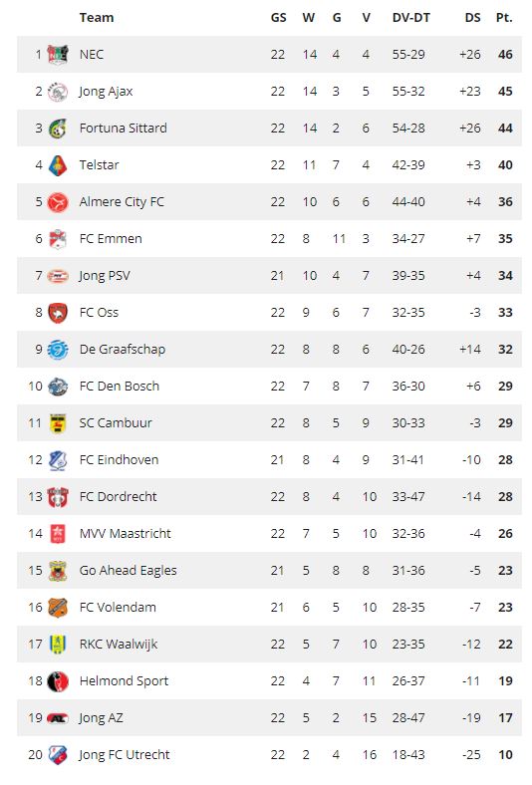
Task: Select the Jong FC Utrecht team name
Action: point(125,754)
